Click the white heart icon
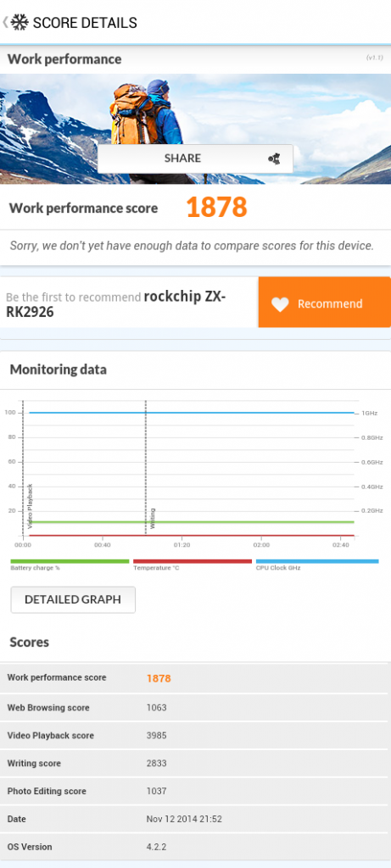391x868 pixels. click(x=280, y=304)
